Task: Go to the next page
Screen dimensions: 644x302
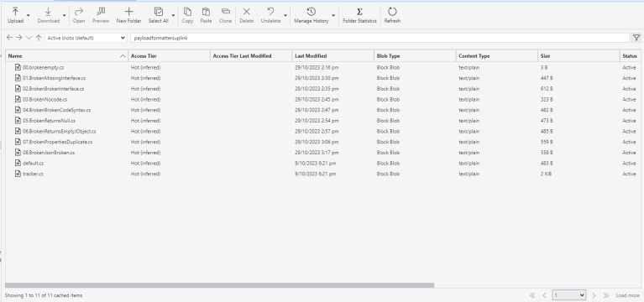Action: pyautogui.click(x=594, y=295)
